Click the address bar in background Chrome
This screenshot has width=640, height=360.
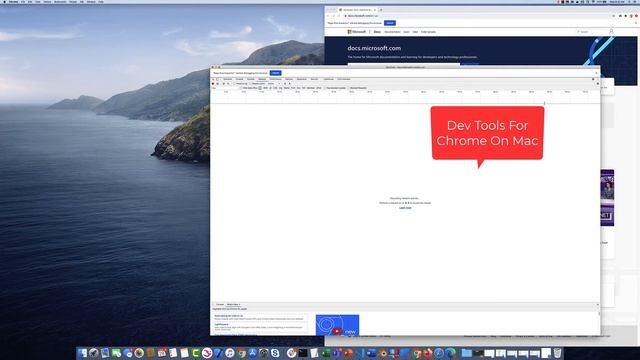[478, 16]
